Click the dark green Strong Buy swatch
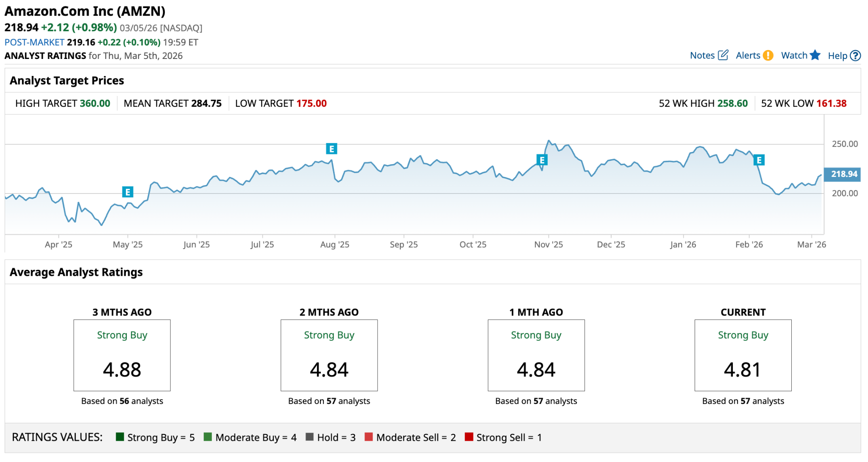The width and height of the screenshot is (868, 462). click(x=120, y=437)
